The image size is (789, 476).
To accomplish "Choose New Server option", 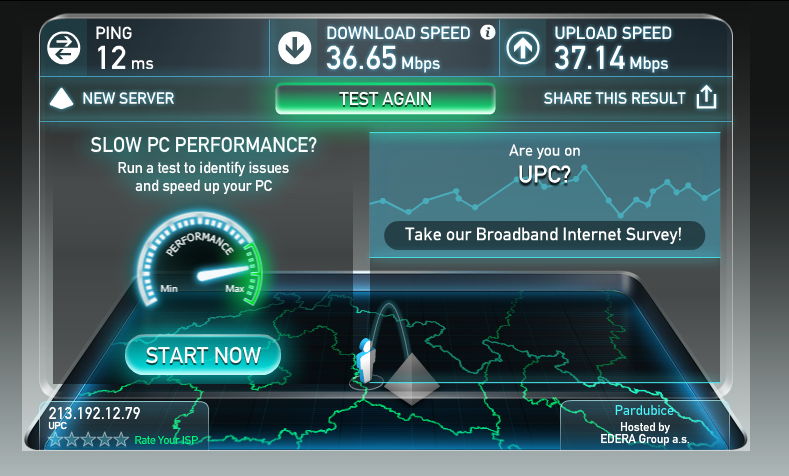I will pyautogui.click(x=128, y=98).
